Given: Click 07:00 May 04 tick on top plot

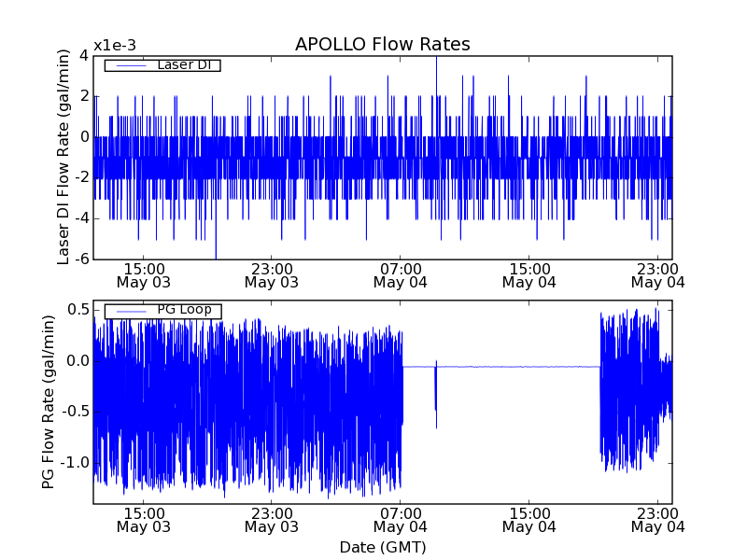Looking at the screenshot, I should (x=400, y=274).
